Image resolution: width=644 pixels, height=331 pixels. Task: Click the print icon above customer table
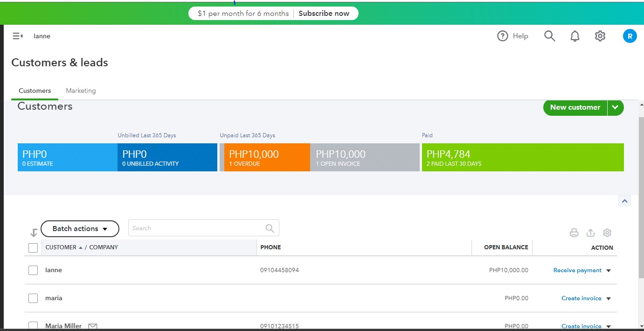pos(574,232)
